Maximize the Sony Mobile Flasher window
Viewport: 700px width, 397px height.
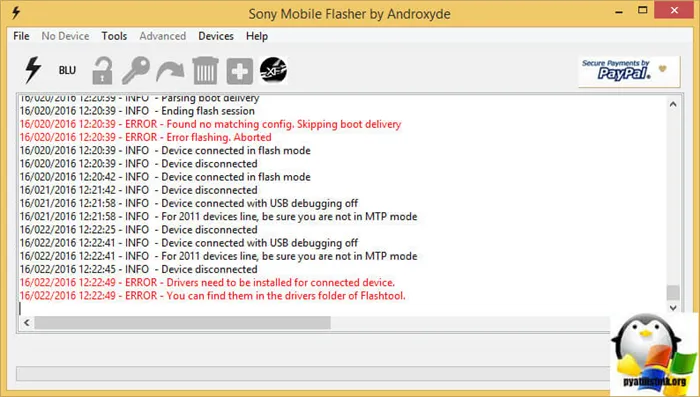[x=642, y=10]
